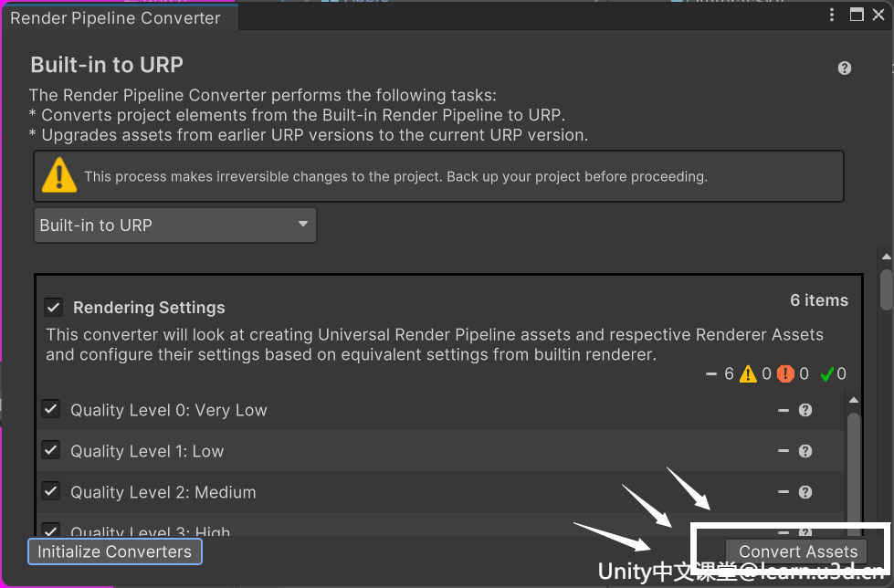Open the Built-in to URP dropdown
This screenshot has height=588, width=894.
pos(175,226)
